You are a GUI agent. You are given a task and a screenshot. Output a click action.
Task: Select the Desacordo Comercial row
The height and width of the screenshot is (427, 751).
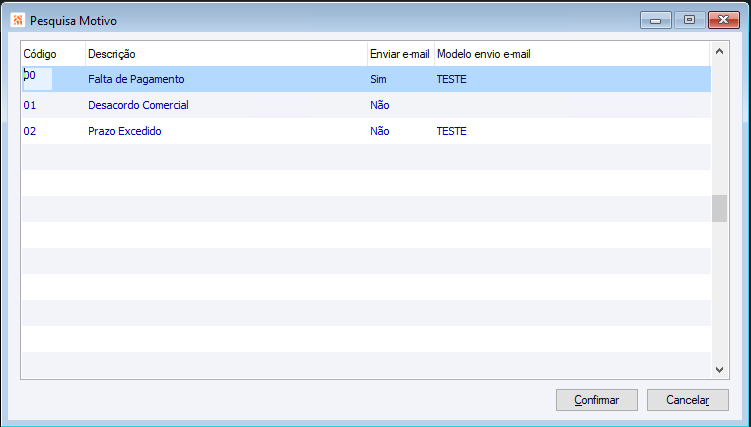click(x=366, y=105)
